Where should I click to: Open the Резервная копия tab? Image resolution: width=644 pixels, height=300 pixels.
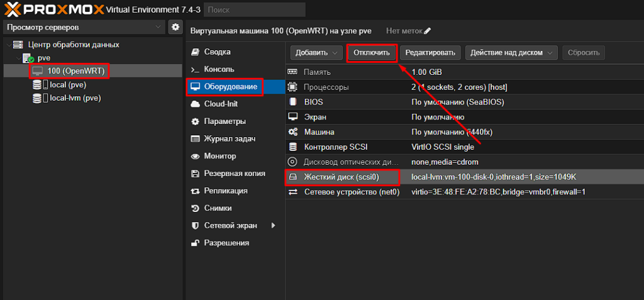pyautogui.click(x=235, y=174)
